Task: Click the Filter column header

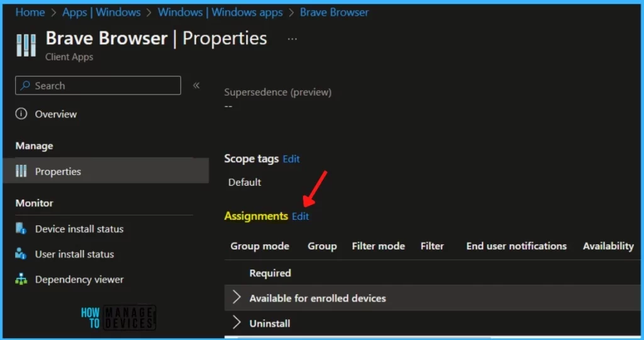Action: coord(432,246)
